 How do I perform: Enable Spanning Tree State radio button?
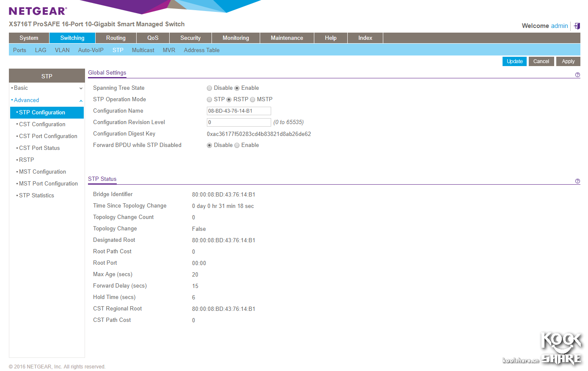click(x=237, y=88)
